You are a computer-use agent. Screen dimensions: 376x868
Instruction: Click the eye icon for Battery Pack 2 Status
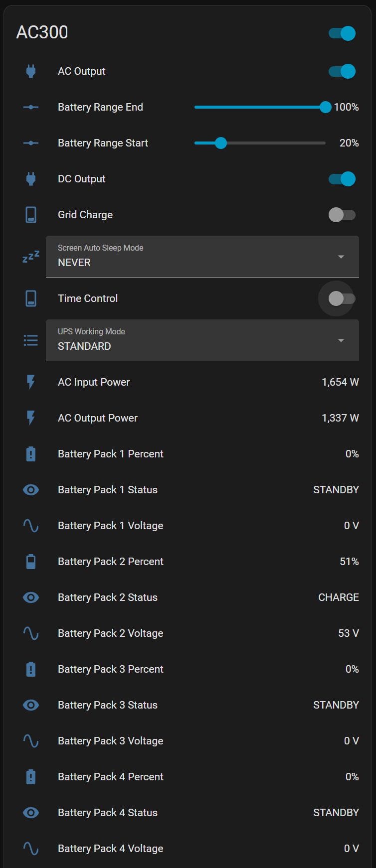(x=31, y=597)
